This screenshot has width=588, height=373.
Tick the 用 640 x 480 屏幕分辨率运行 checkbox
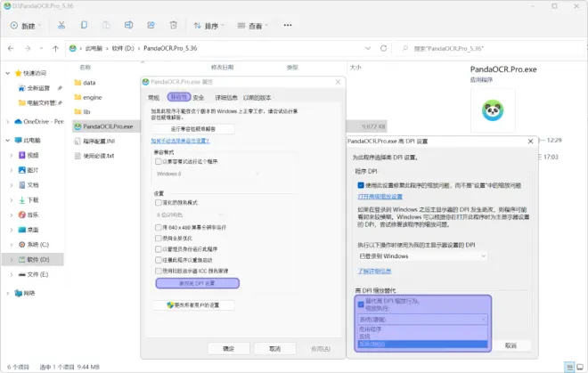pyautogui.click(x=159, y=228)
